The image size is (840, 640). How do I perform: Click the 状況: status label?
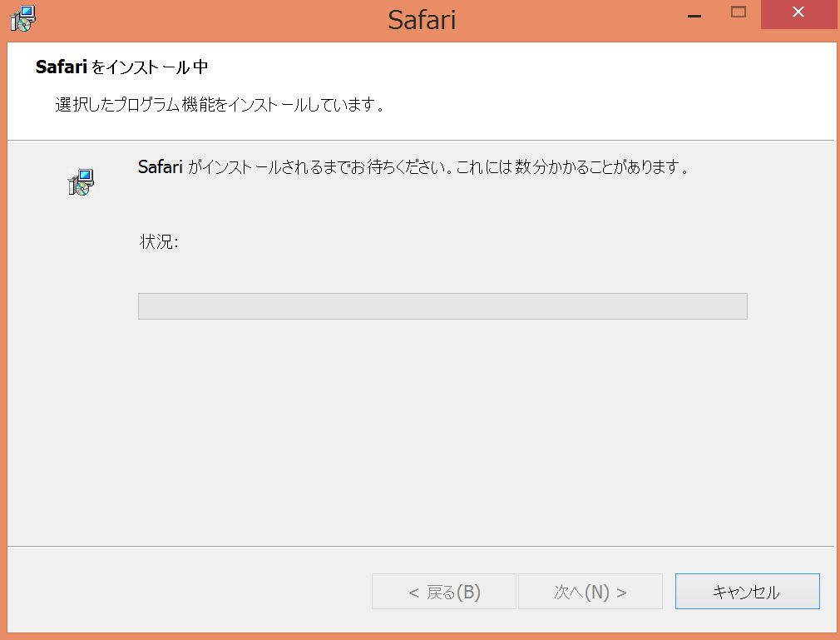coord(159,243)
